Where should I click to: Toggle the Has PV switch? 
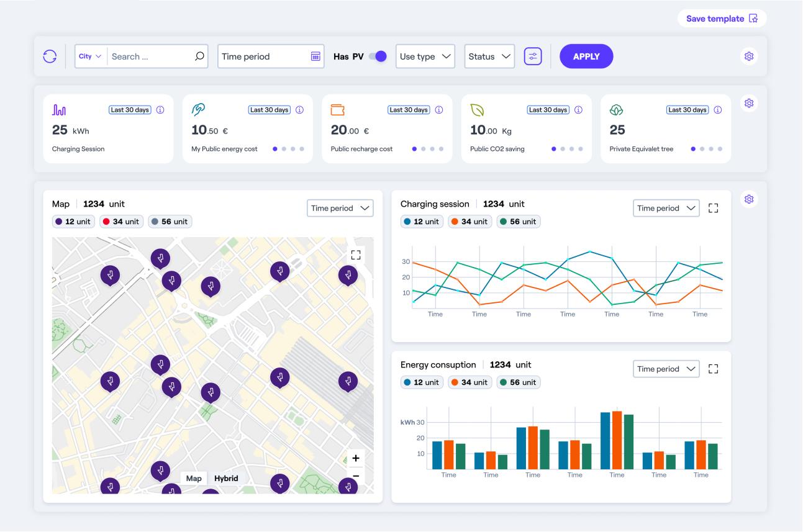tap(378, 56)
